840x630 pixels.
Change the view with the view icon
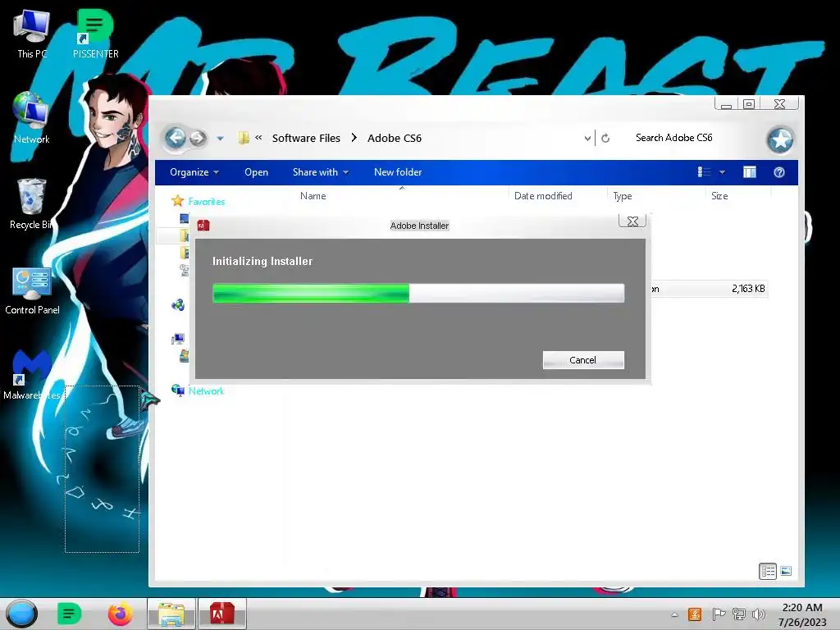click(x=704, y=172)
